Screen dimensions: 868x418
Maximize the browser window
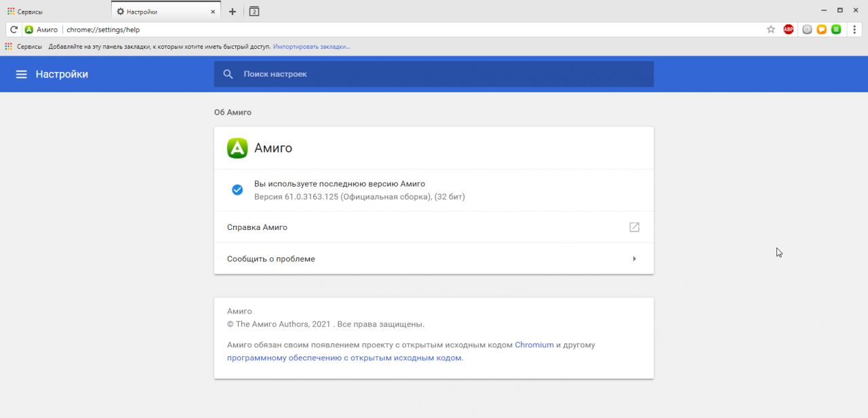click(840, 10)
